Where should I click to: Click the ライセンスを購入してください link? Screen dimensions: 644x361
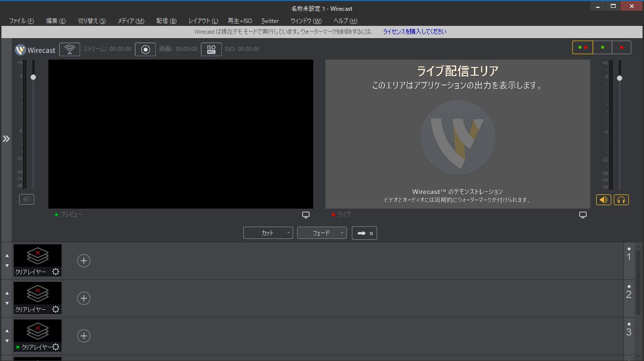[x=414, y=32]
